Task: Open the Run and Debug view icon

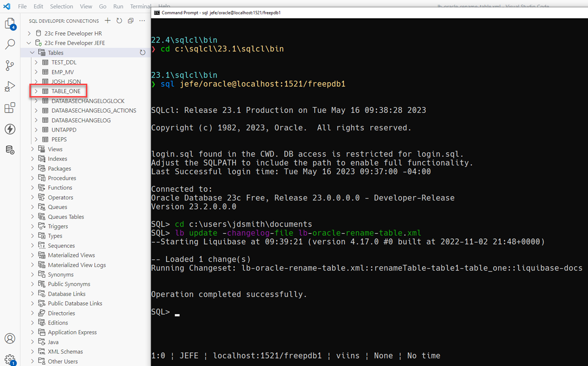Action: [x=10, y=87]
